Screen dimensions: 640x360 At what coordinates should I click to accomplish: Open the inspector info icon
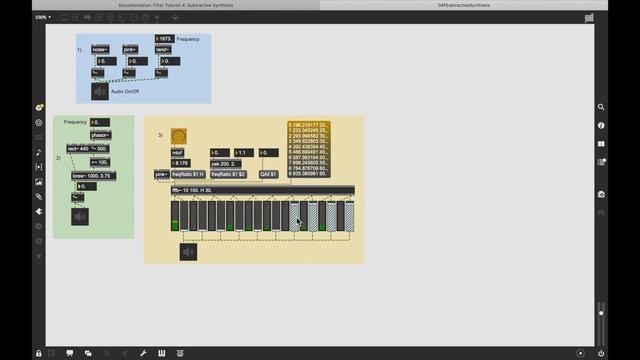click(x=601, y=125)
